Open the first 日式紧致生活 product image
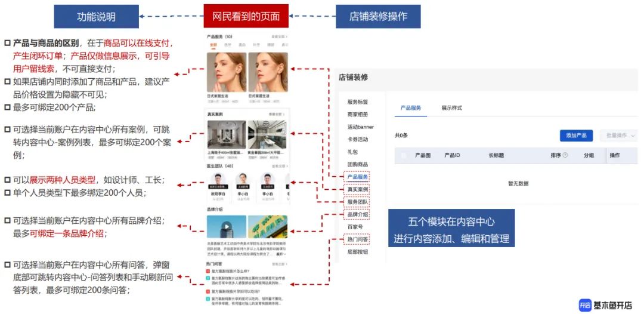644x314 pixels. point(226,72)
